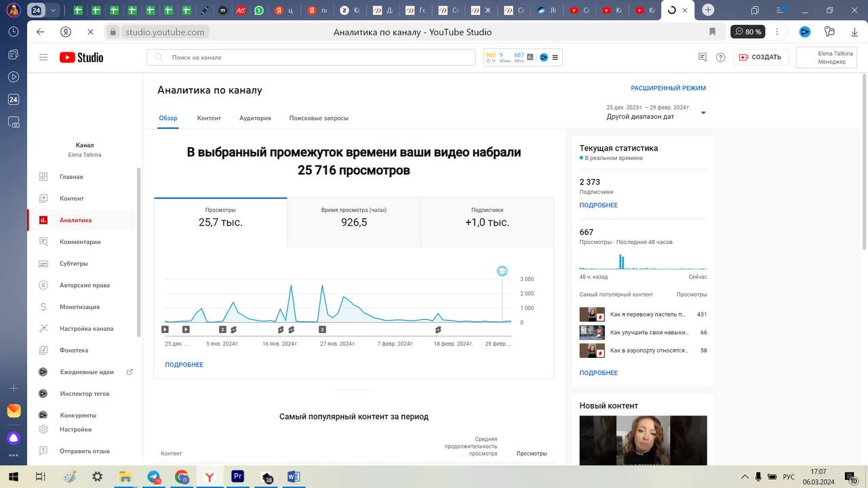Switch to the Аудитория tab
The height and width of the screenshot is (488, 868).
pos(255,118)
